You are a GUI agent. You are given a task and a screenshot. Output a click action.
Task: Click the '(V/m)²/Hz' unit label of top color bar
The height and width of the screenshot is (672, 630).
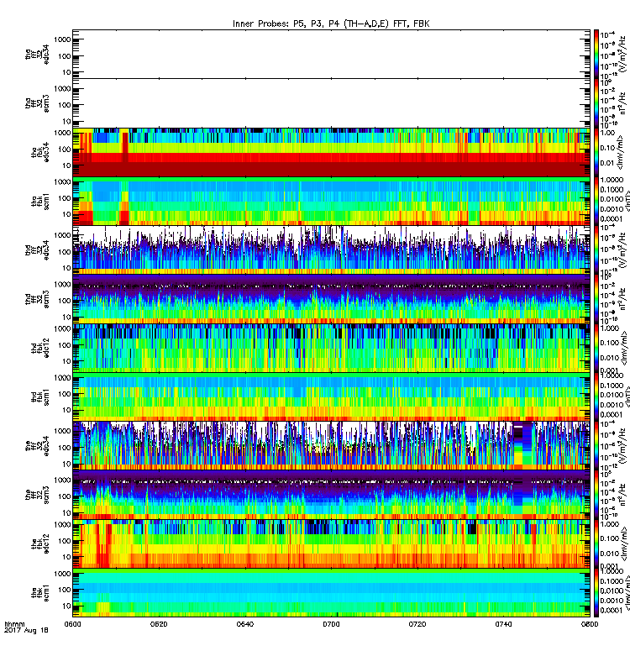click(622, 53)
